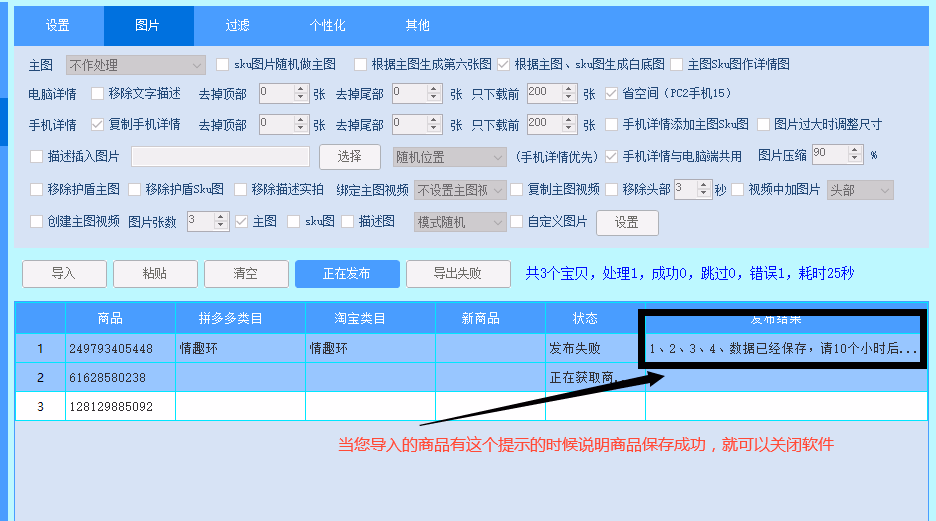
Task: Click 电脑详情 去掉顶部 number stepper
Action: (284, 93)
